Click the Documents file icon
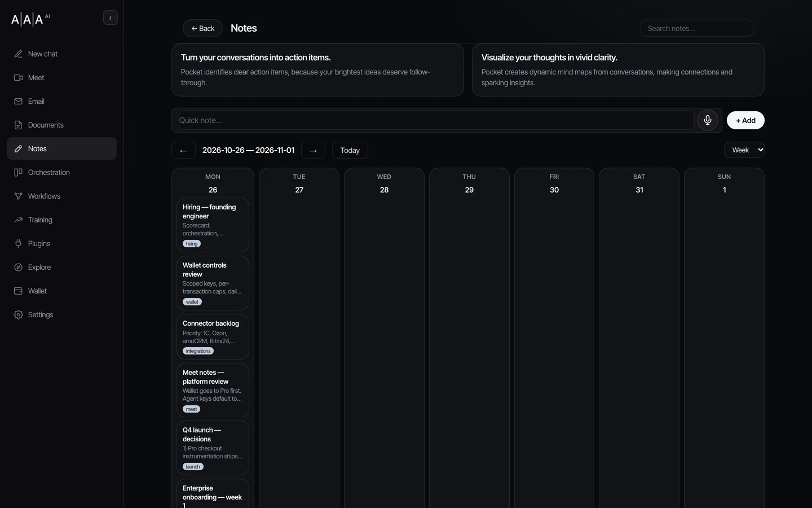 18,125
